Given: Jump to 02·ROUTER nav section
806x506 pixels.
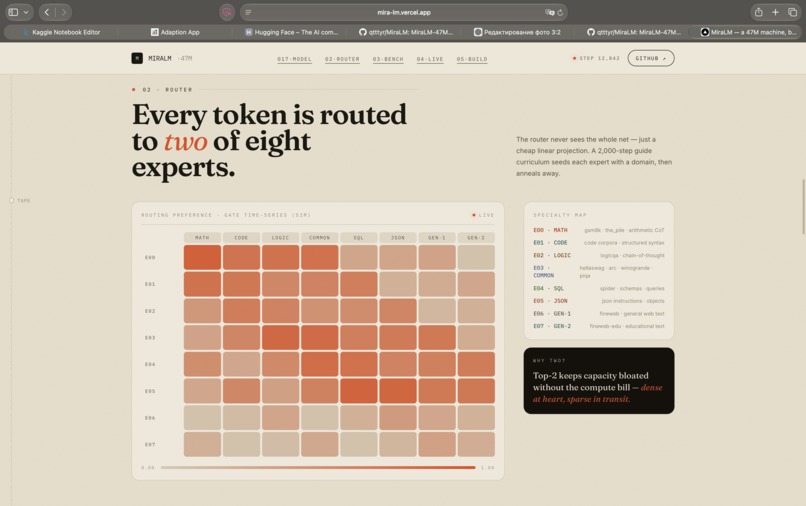Looking at the screenshot, I should (342, 59).
